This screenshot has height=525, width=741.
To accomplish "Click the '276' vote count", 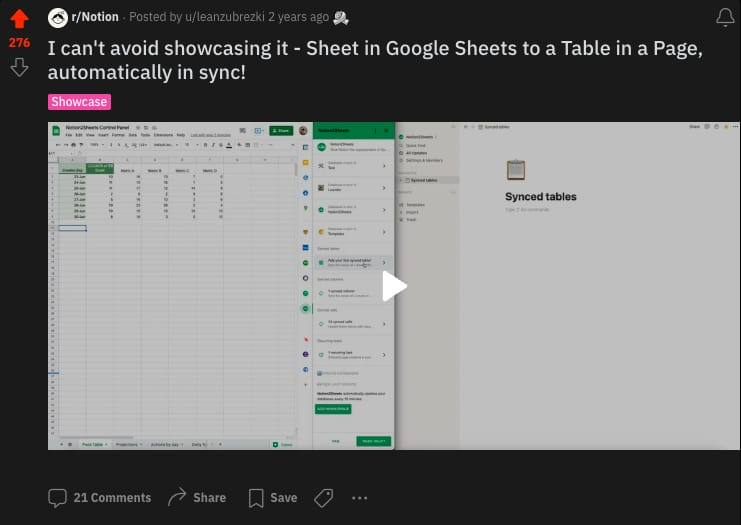I will point(19,43).
